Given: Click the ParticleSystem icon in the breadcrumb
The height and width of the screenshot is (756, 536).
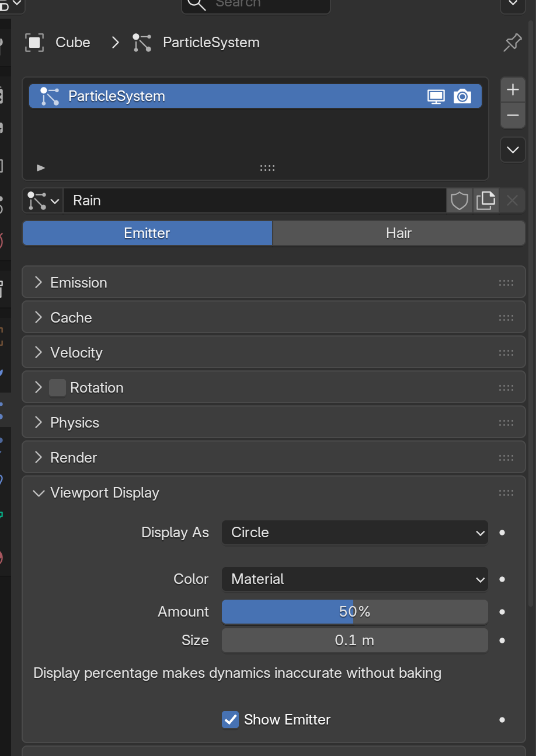Looking at the screenshot, I should tap(142, 43).
